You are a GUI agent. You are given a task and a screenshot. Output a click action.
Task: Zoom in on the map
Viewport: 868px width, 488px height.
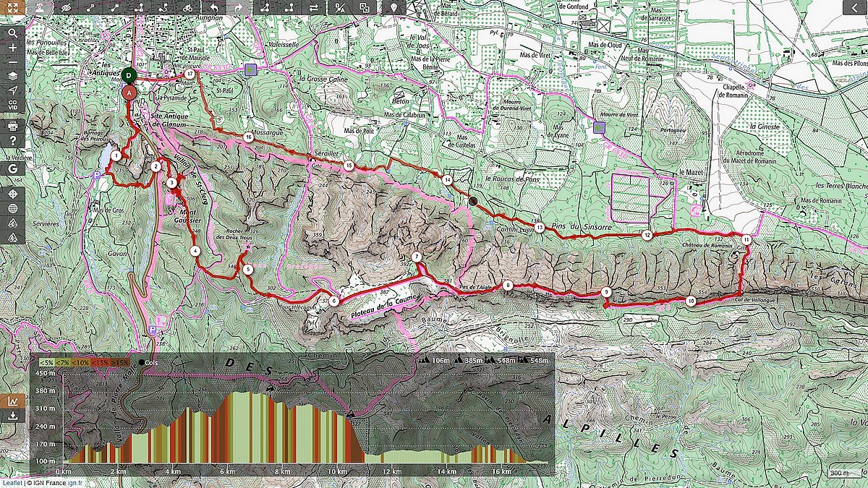(13, 47)
